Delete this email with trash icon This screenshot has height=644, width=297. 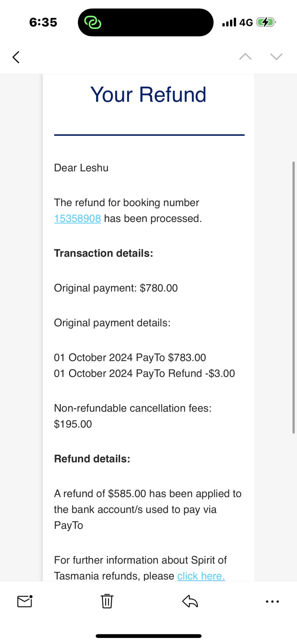click(x=107, y=601)
